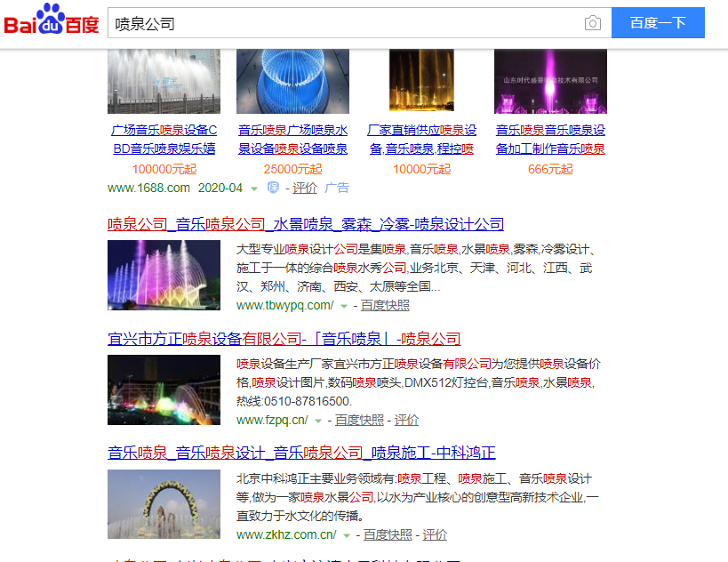Open blue ring fountain product thumbnail
This screenshot has width=728, height=562.
point(292,81)
